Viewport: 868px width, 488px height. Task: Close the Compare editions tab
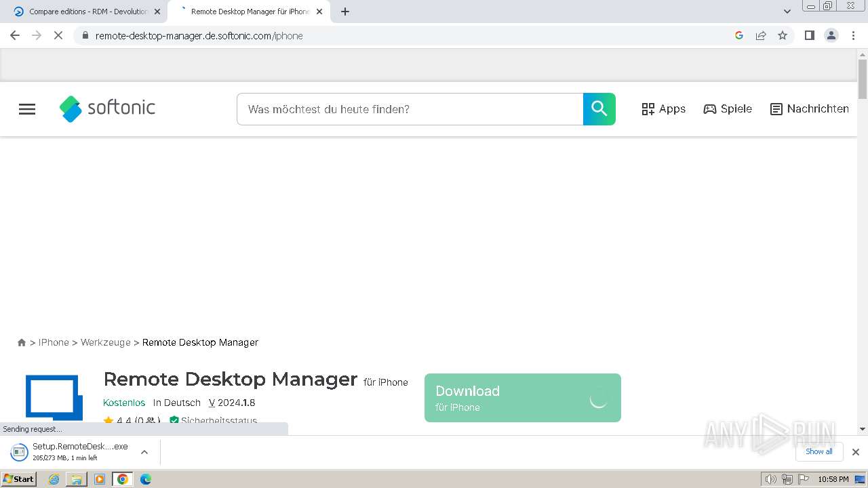(x=157, y=12)
